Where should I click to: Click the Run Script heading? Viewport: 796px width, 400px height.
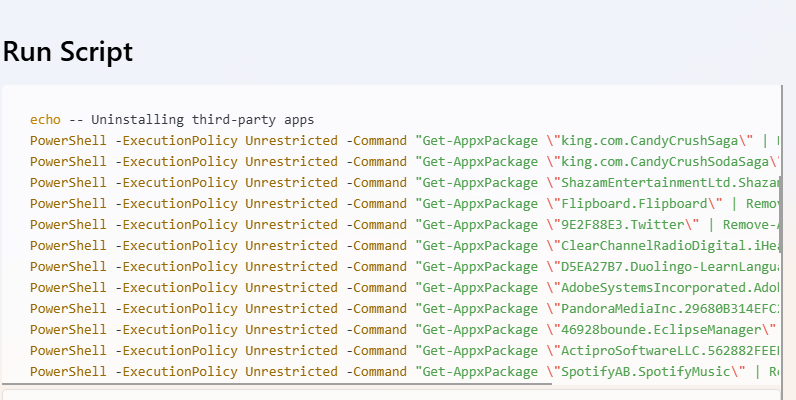pos(68,52)
